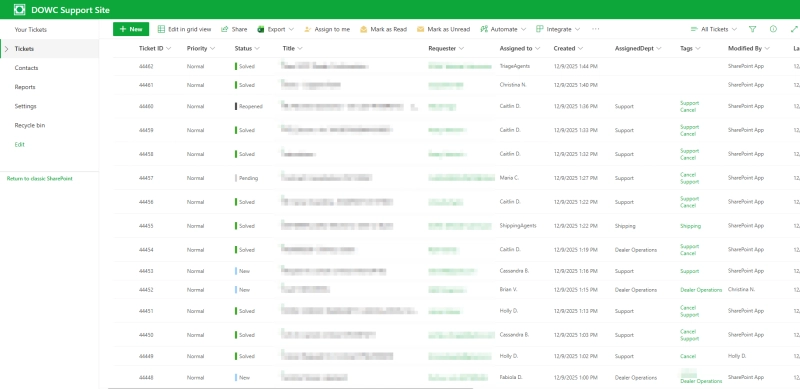Click Maria C. in Assigned to column
Image resolution: width=800 pixels, height=389 pixels.
[x=509, y=178]
